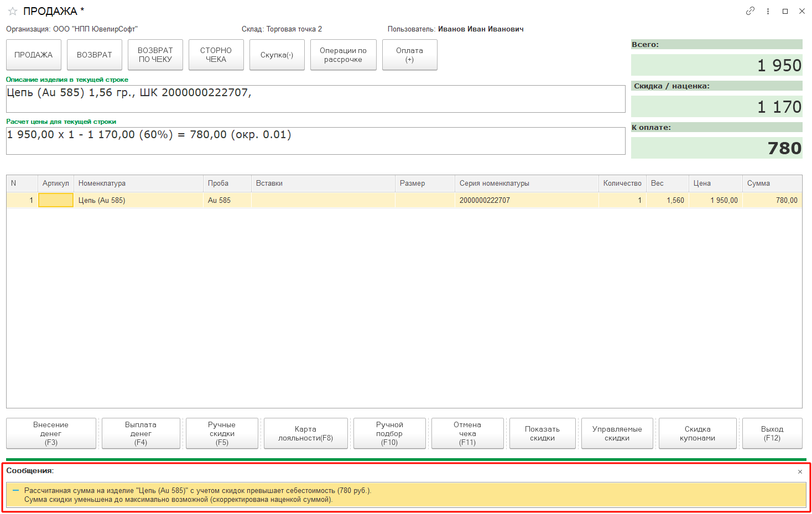Click Внесение денег (F3) button
Viewport: 812px width, 514px height.
(x=51, y=433)
